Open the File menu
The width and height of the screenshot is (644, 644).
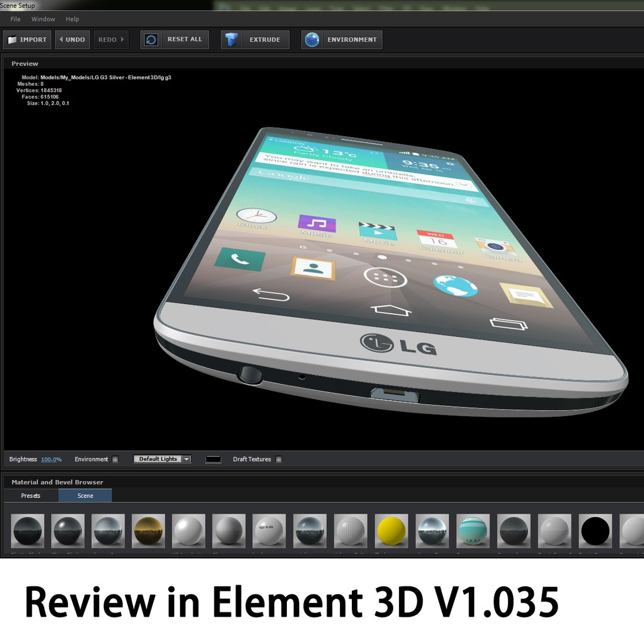pyautogui.click(x=15, y=19)
